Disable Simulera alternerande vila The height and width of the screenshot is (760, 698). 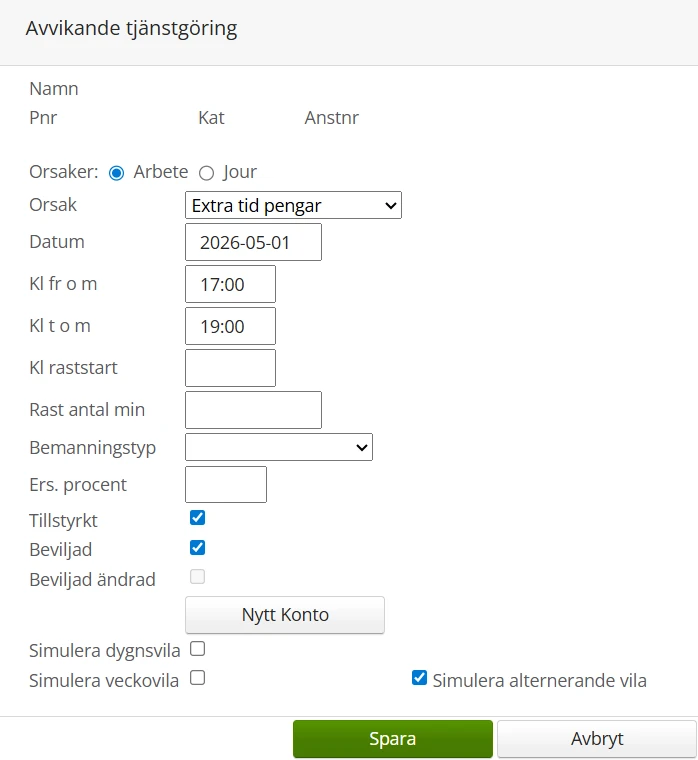pyautogui.click(x=420, y=678)
